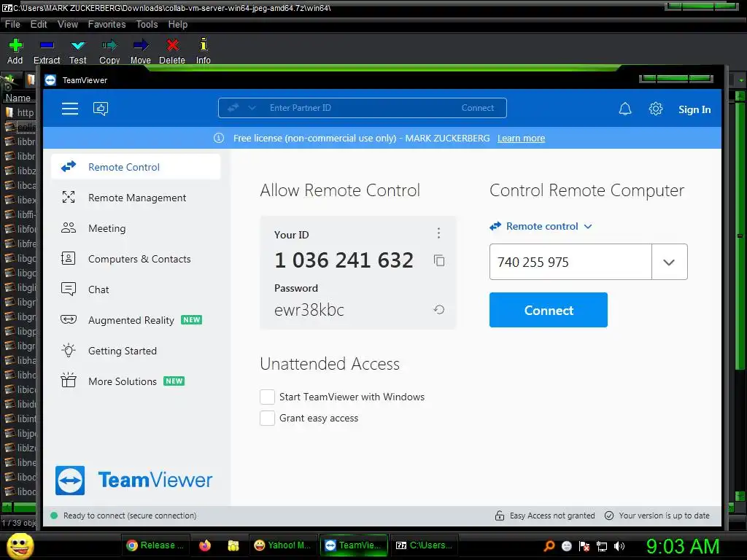Open the Favorites menu in 7-Zip
Screen dimensions: 747x560
[x=107, y=24]
